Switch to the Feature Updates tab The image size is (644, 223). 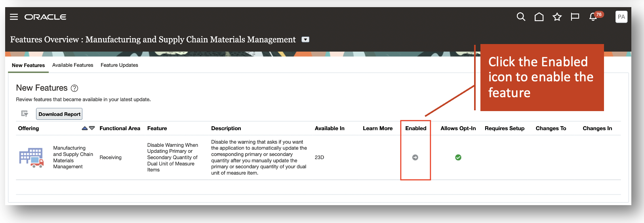119,65
